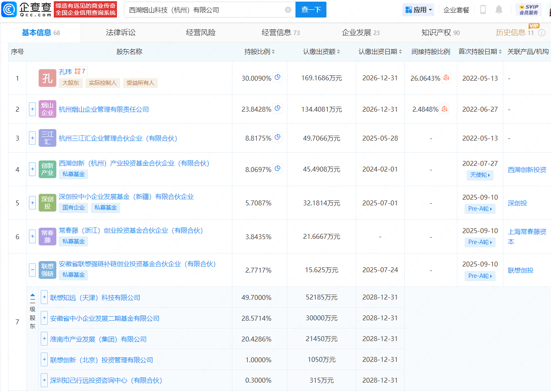Open the notifications bell
The width and height of the screenshot is (551, 392).
499,10
